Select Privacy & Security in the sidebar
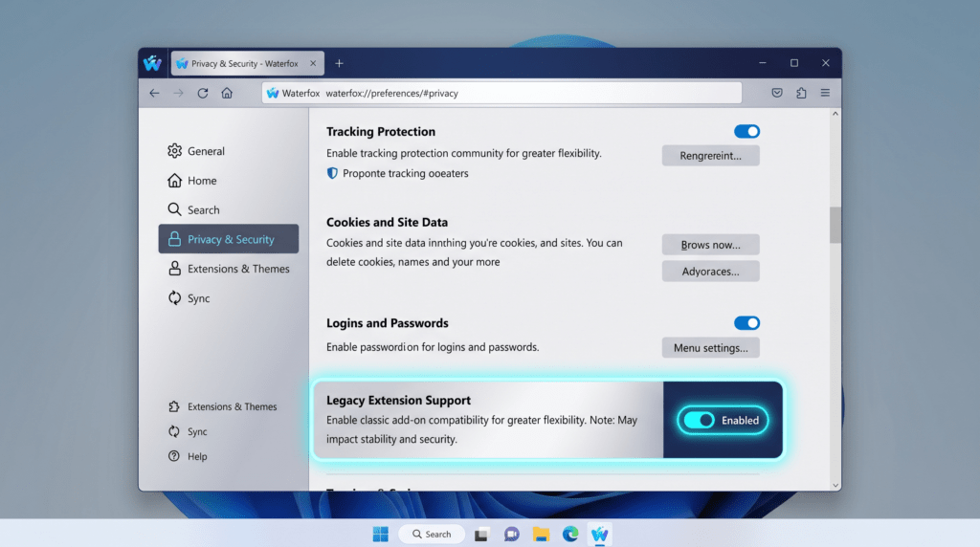The width and height of the screenshot is (980, 547). 228,239
